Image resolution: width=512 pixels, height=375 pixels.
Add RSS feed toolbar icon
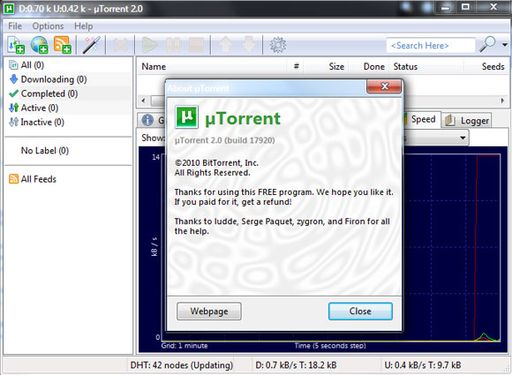click(62, 45)
